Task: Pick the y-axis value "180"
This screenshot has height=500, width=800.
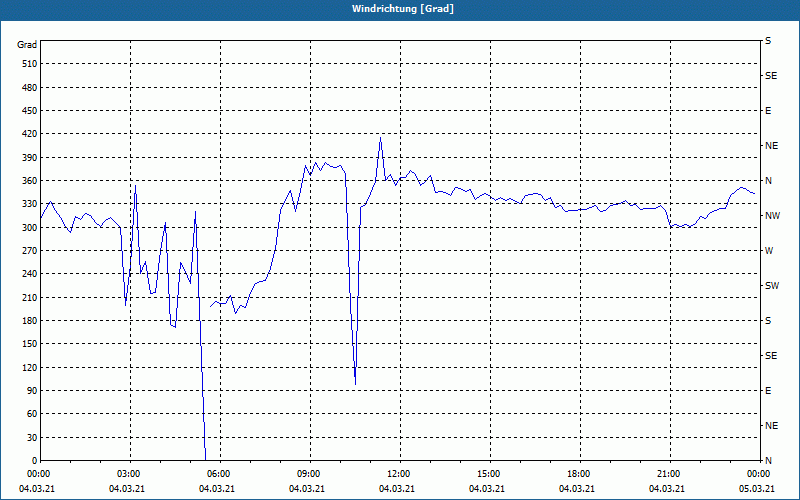Action: 30,321
